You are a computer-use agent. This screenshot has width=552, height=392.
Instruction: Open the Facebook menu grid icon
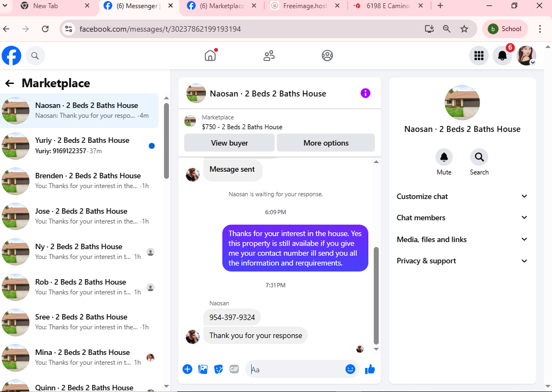(x=479, y=56)
